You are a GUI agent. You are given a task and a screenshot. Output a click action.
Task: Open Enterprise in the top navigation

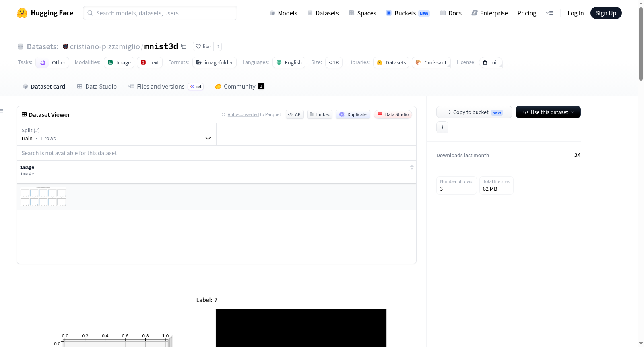[x=489, y=13]
